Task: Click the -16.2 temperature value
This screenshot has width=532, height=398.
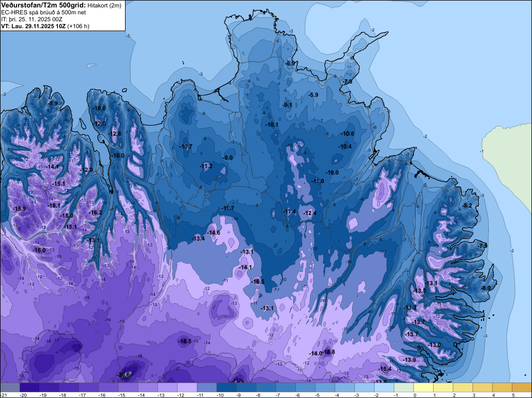Action: 95,212
